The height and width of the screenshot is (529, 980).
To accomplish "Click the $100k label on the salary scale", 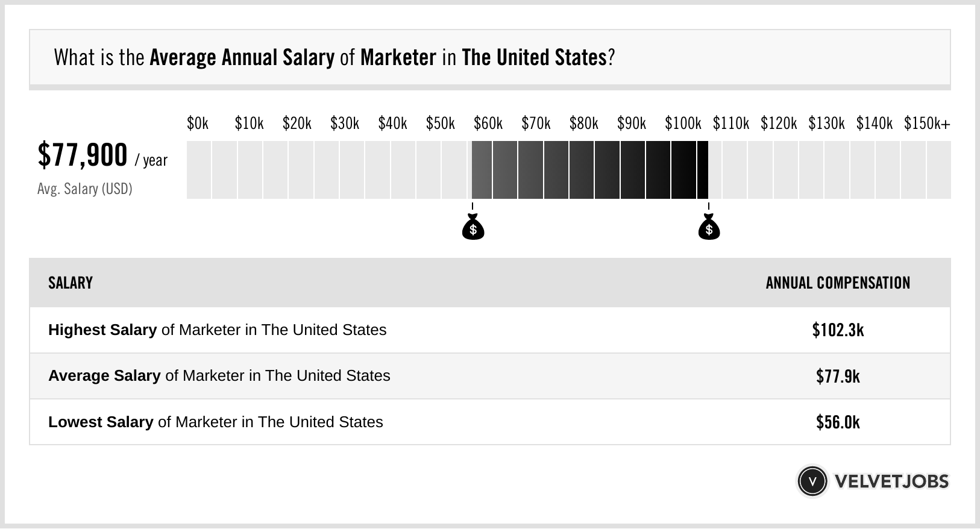I will [683, 124].
